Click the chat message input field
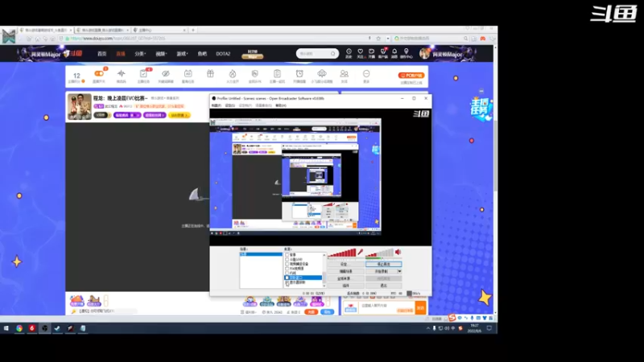 [386, 307]
